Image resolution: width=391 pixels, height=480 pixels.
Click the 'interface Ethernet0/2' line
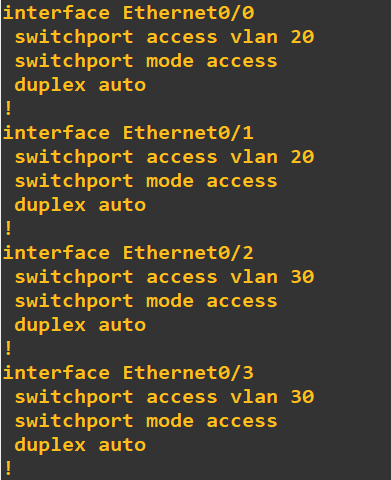pyautogui.click(x=129, y=253)
